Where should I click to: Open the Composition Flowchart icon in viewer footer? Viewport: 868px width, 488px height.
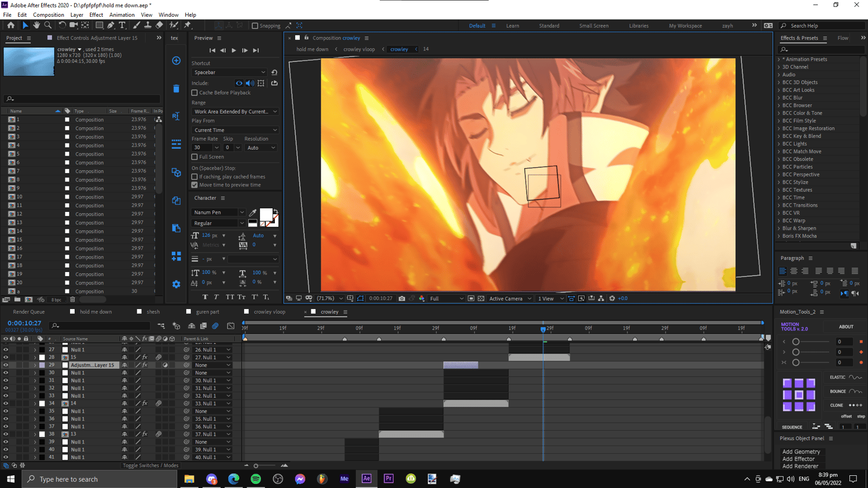click(601, 299)
